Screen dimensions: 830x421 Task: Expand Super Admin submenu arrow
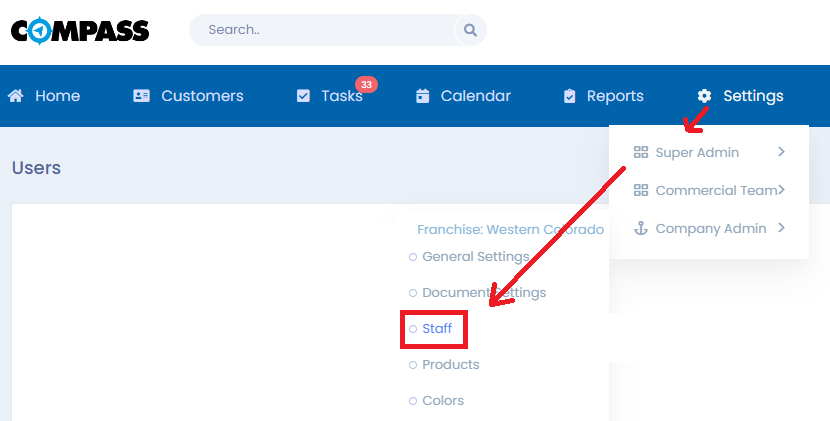(x=781, y=152)
